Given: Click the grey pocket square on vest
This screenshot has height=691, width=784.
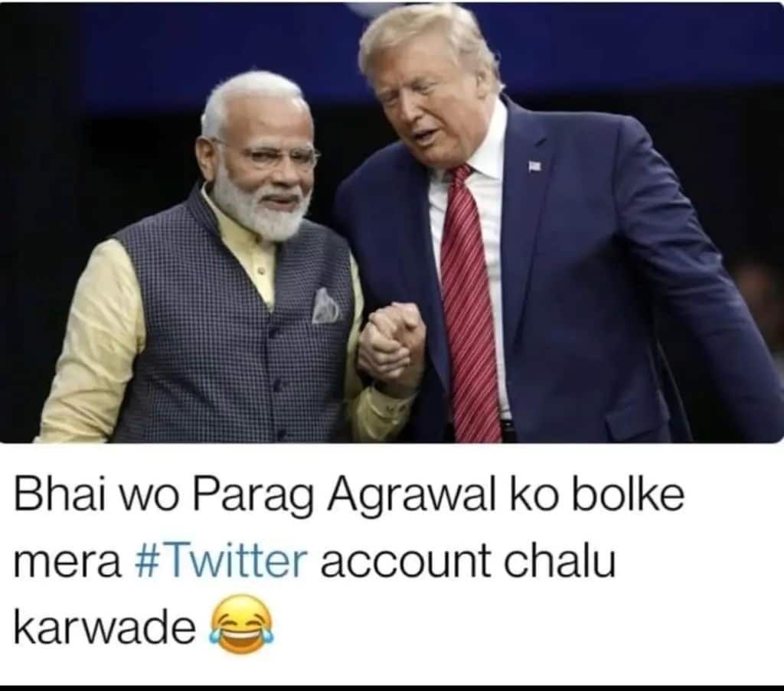Looking at the screenshot, I should pos(325,306).
